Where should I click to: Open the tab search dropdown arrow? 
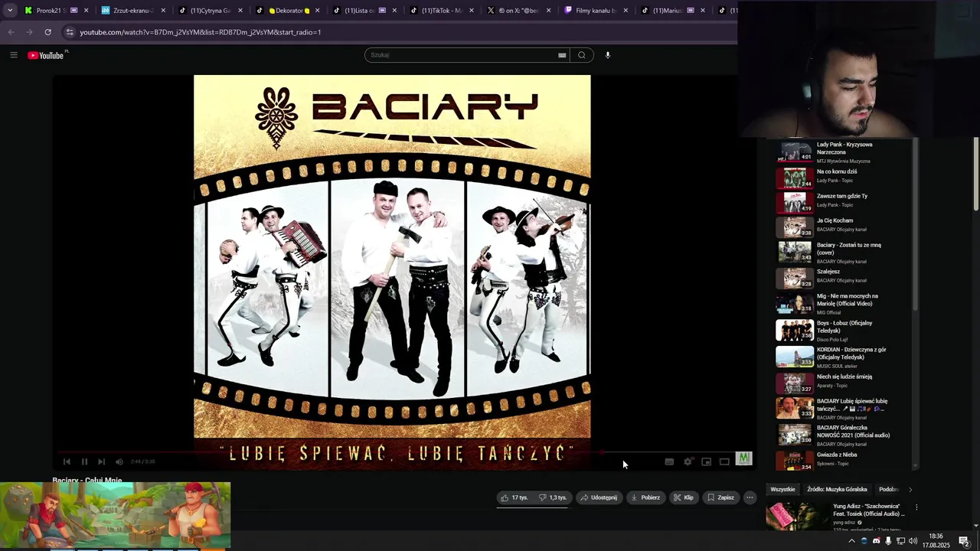tap(10, 11)
